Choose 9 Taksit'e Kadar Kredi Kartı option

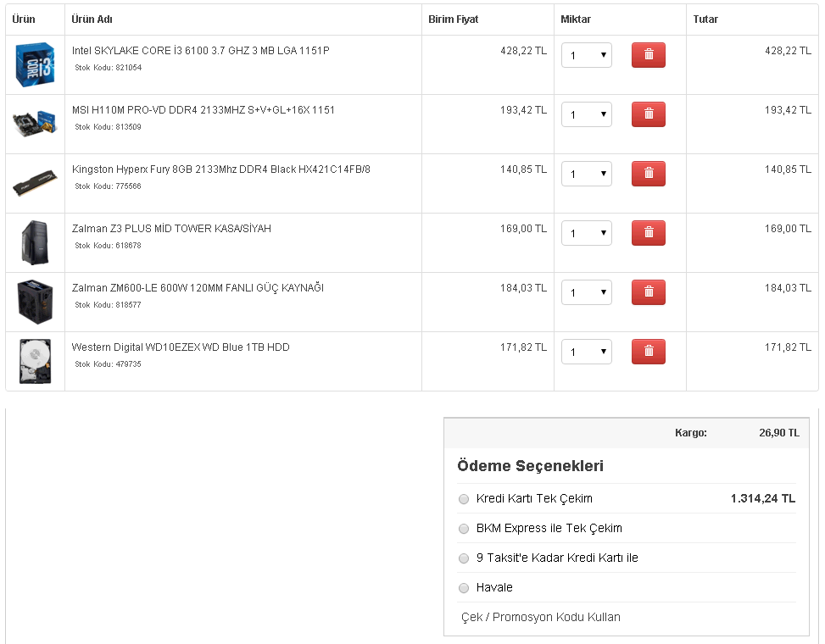point(464,558)
